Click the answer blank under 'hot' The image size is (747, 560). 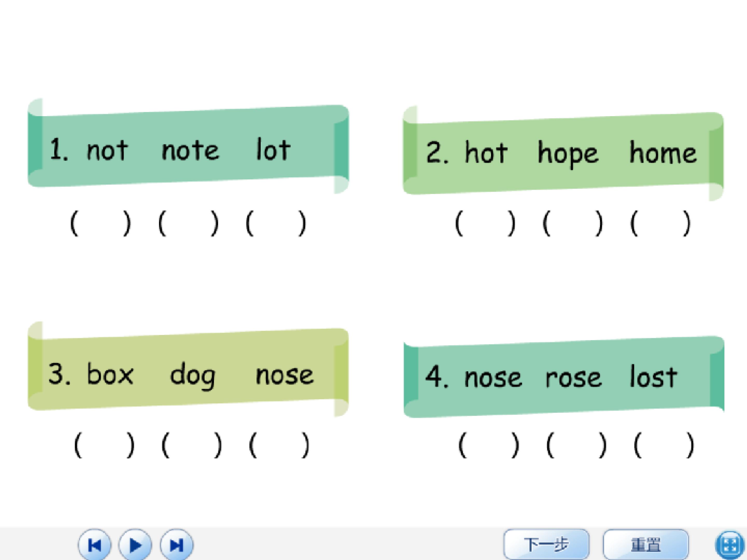coord(486,223)
